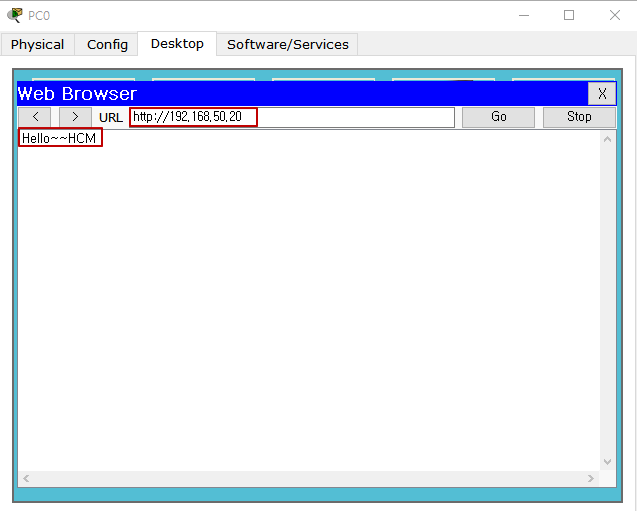Open the Software/Services tab

288,44
